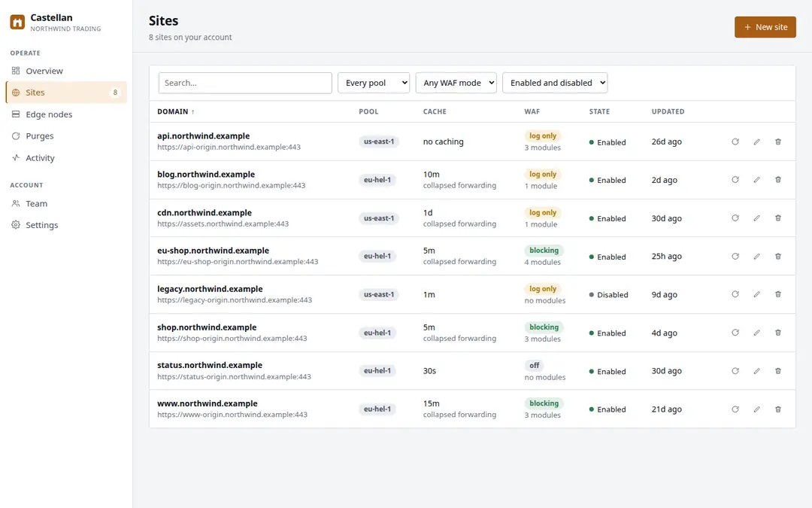Click the WAF column header
The width and height of the screenshot is (812, 508).
(532, 111)
